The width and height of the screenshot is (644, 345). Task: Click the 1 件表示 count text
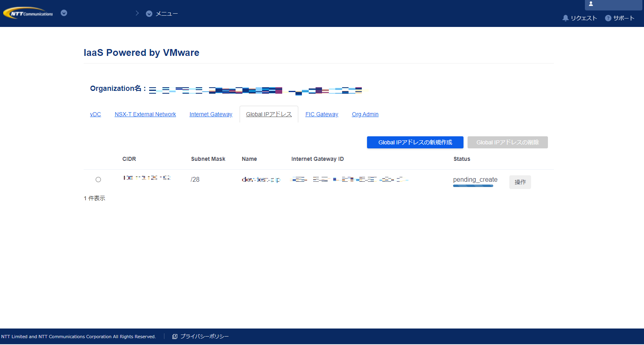tap(94, 198)
